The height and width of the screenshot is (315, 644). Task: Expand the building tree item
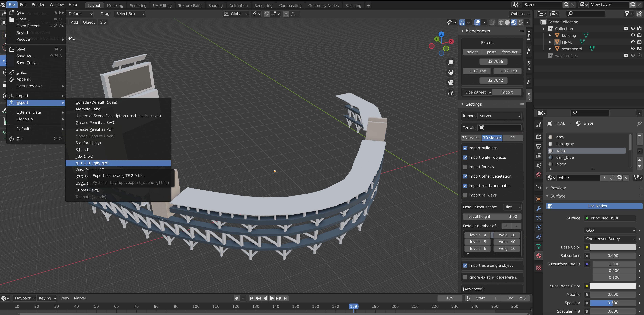point(550,35)
